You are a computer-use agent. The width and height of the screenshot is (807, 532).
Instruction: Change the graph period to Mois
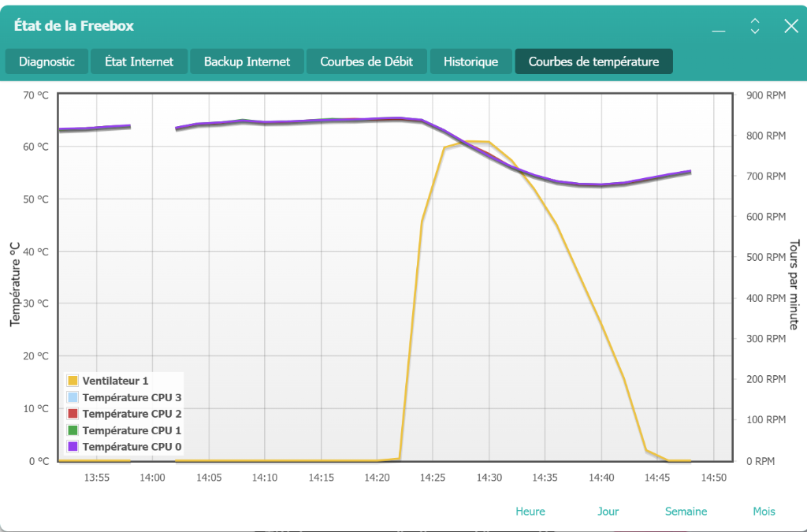pos(764,512)
